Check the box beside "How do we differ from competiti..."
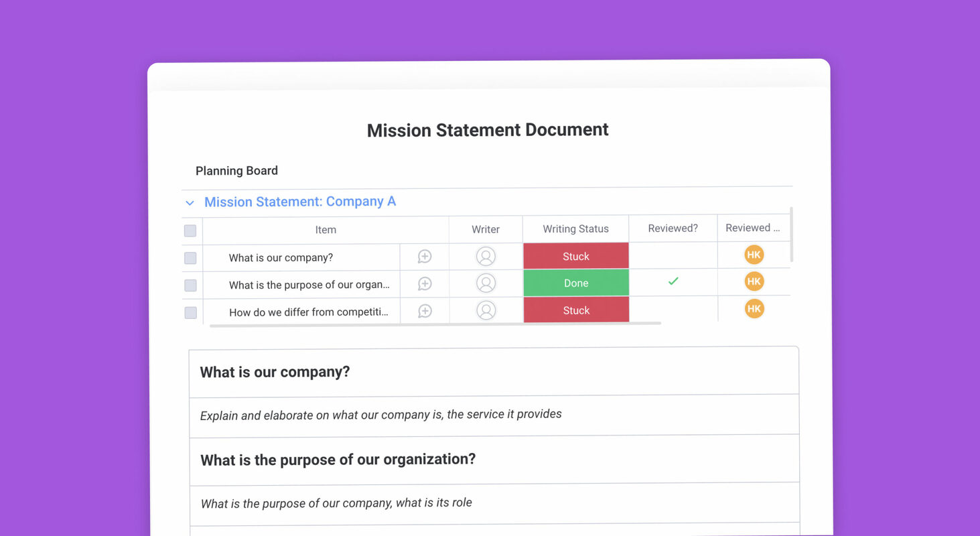Screen dimensions: 980x536 pos(190,312)
